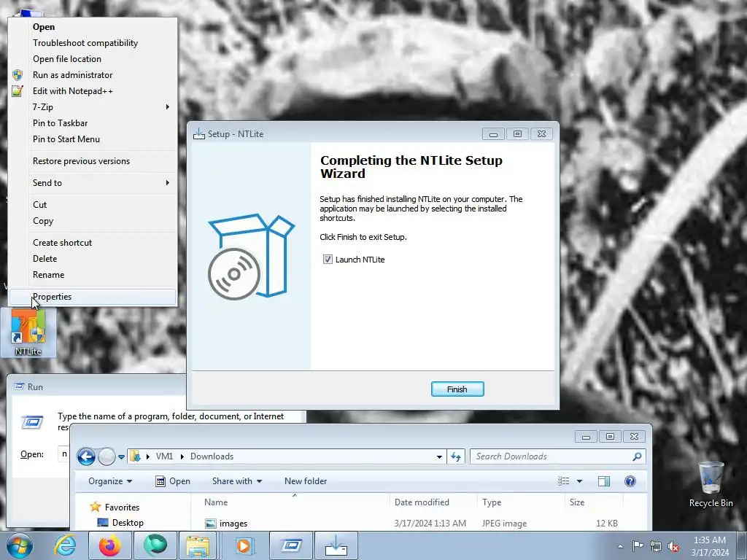Screen dimensions: 747x560
Task: Open the Organize dropdown in Explorer
Action: pyautogui.click(x=110, y=481)
